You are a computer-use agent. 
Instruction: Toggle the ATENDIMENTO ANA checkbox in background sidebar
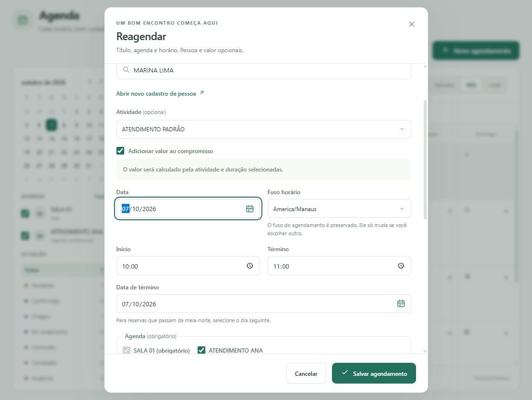pos(25,235)
